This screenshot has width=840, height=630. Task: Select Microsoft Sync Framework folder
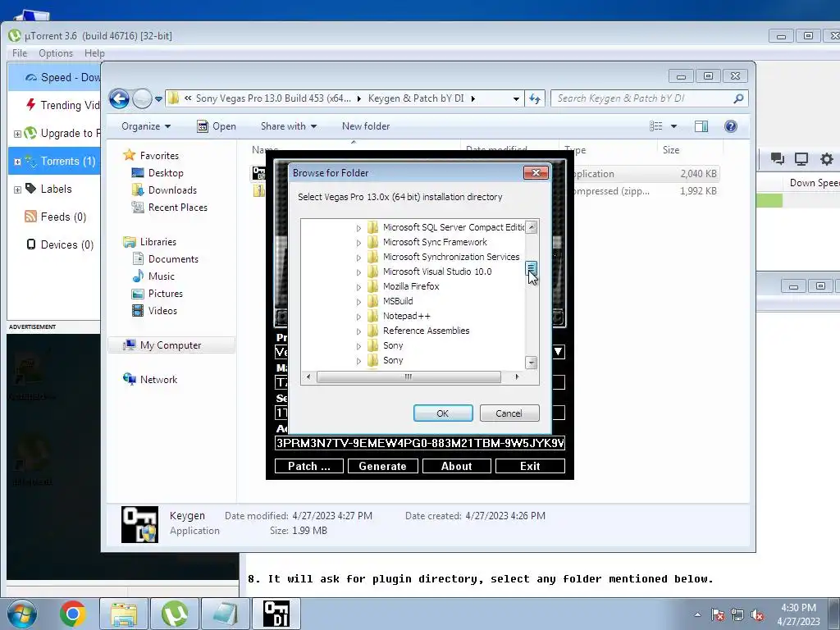tap(435, 242)
